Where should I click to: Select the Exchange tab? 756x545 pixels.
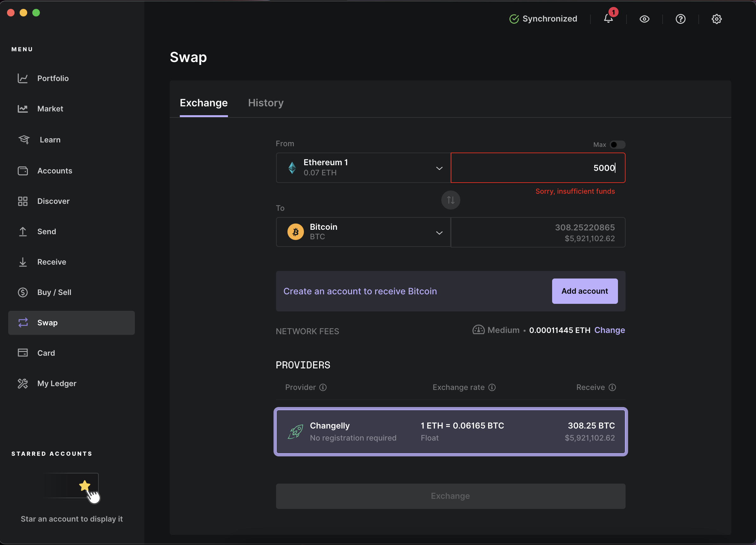coord(203,103)
